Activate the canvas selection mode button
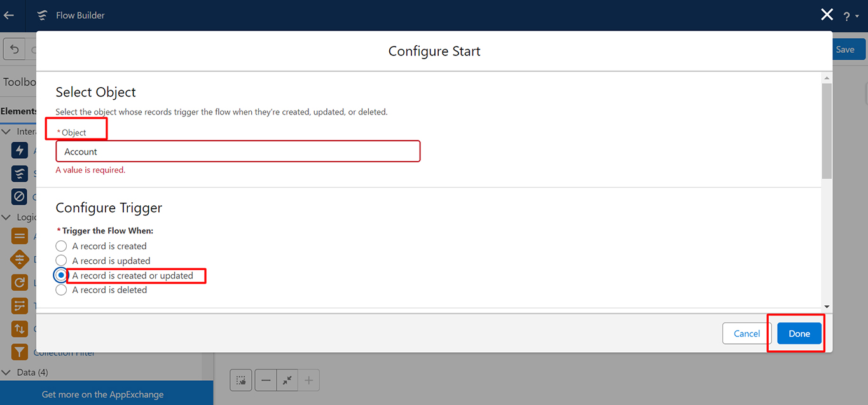Image resolution: width=868 pixels, height=405 pixels. [x=241, y=380]
